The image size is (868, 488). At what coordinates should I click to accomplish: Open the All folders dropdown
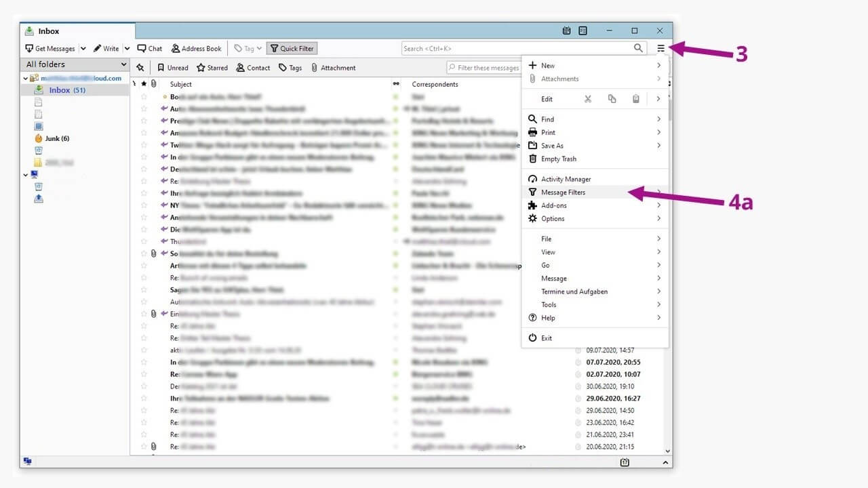point(76,64)
